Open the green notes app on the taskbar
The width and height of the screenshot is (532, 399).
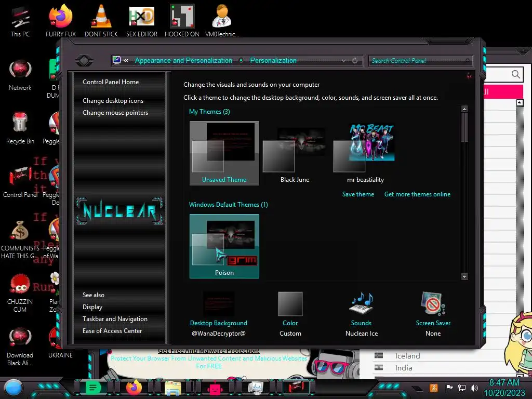point(93,387)
